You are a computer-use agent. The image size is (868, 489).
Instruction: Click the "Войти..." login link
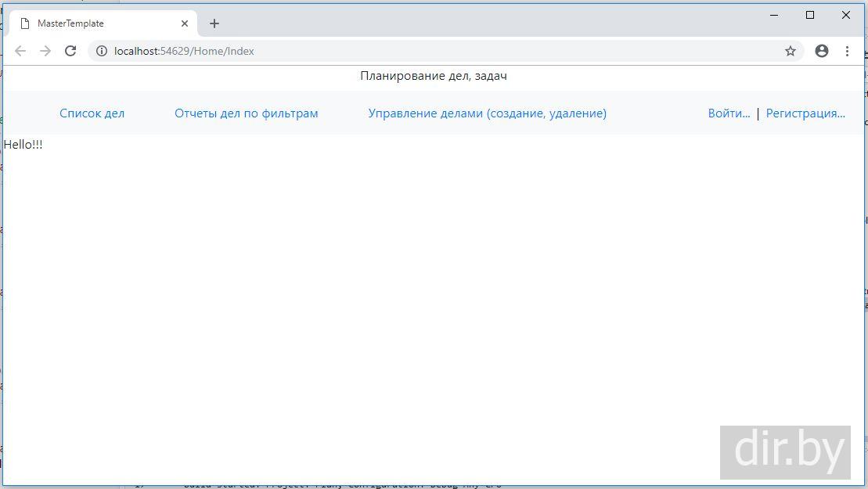click(x=729, y=113)
